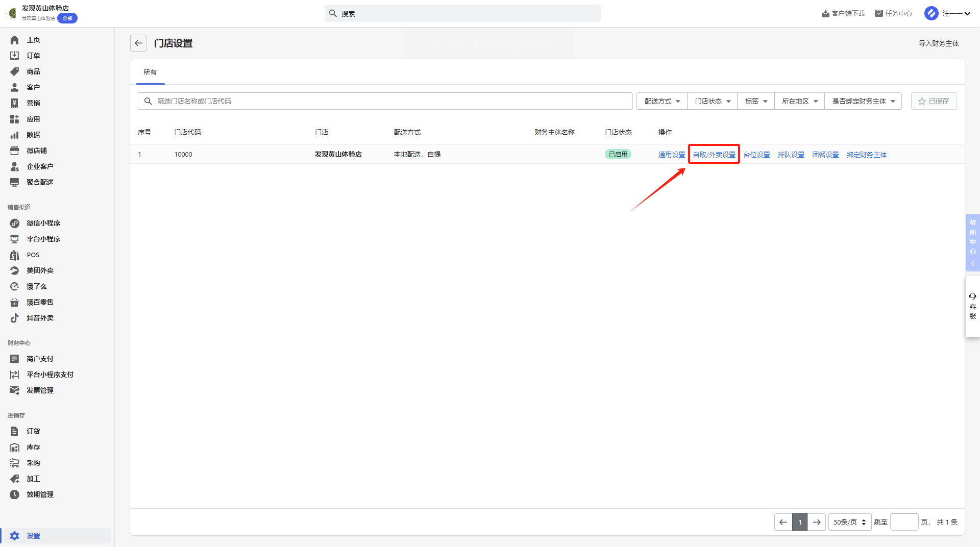Click the global 搜索 search box
Image resolution: width=980 pixels, height=547 pixels.
pyautogui.click(x=462, y=13)
